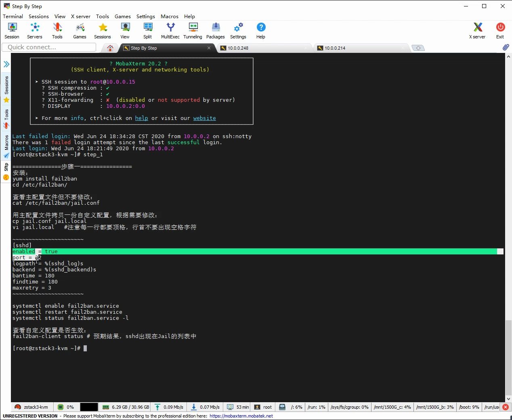512x420 pixels.
Task: Click the View toolbar icon
Action: tap(125, 31)
